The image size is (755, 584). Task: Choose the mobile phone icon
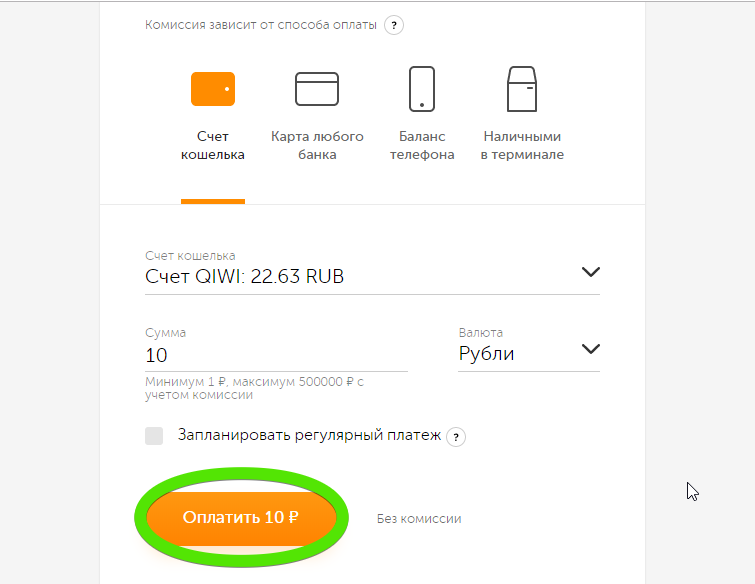[422, 89]
